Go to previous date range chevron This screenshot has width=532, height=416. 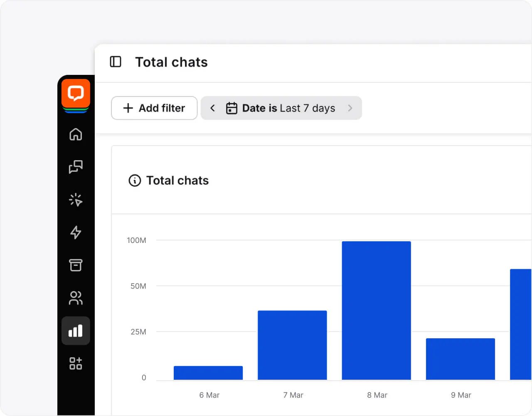tap(212, 108)
